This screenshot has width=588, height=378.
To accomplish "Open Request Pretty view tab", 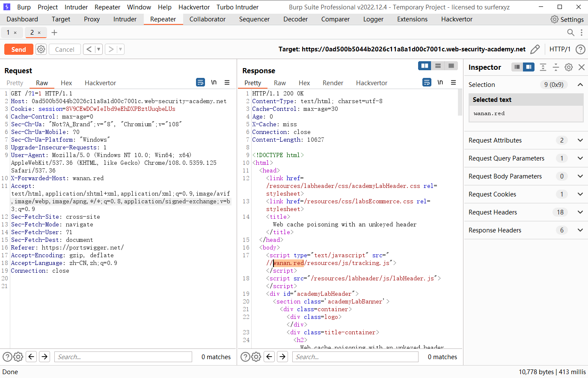I will click(15, 83).
